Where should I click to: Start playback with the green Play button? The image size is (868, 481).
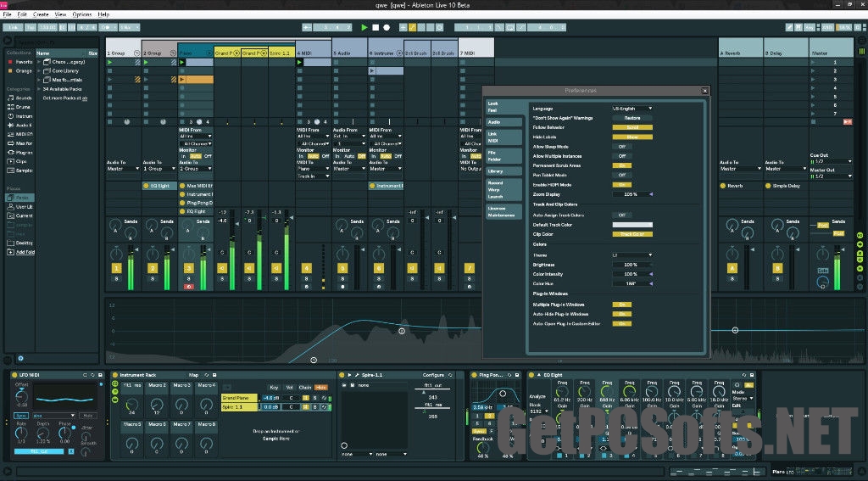[364, 27]
